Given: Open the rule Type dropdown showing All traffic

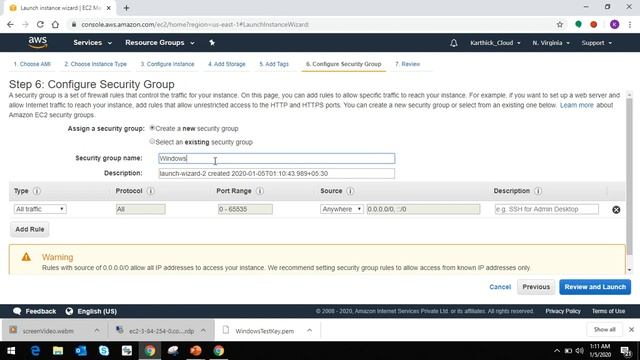Looking at the screenshot, I should click(40, 209).
